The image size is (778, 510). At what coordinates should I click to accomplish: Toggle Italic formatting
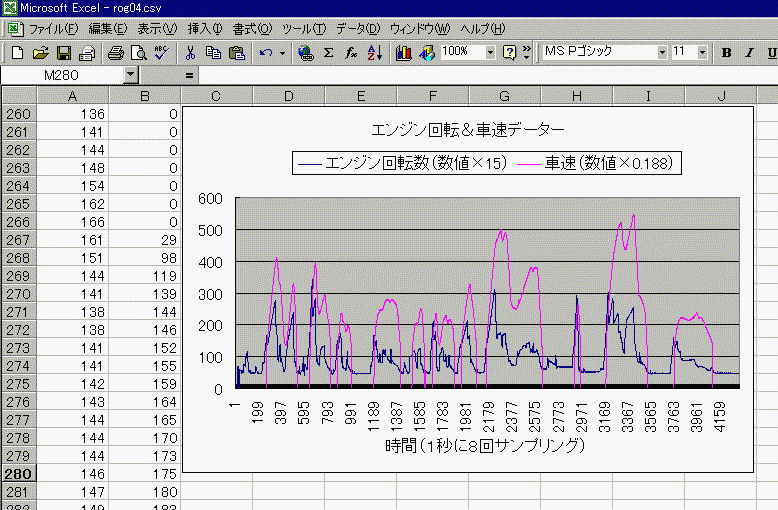[x=749, y=52]
